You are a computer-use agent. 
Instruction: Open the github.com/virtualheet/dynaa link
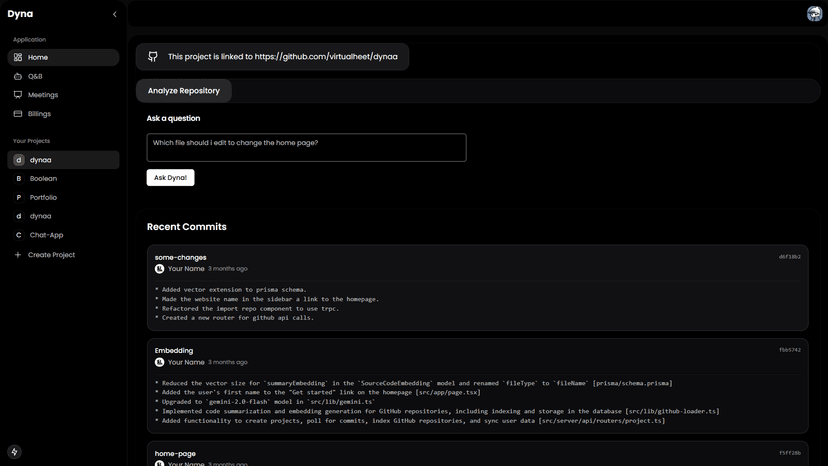click(326, 57)
